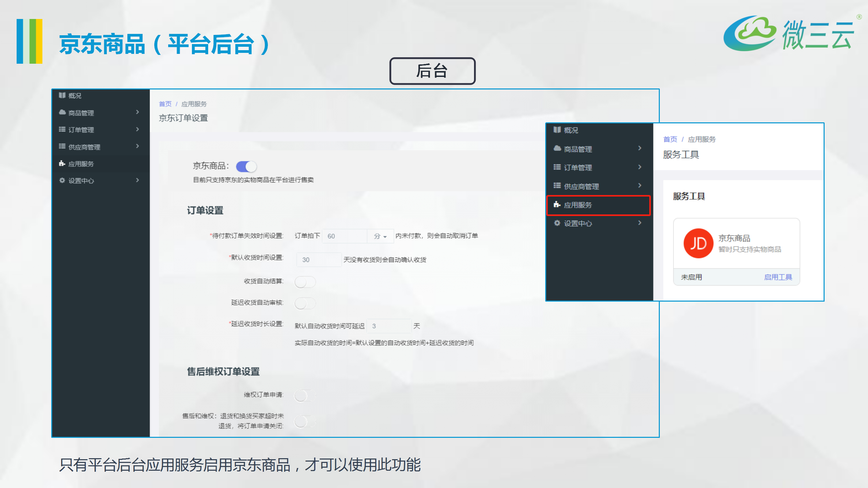868x488 pixels.
Task: Select highlighted 应用服务 in right panel sidebar
Action: [599, 205]
